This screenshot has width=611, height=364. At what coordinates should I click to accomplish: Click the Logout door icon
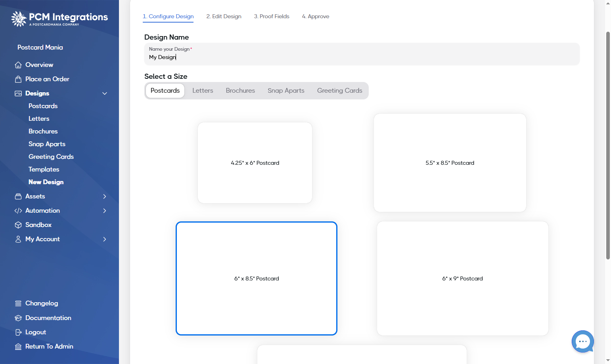pyautogui.click(x=18, y=332)
